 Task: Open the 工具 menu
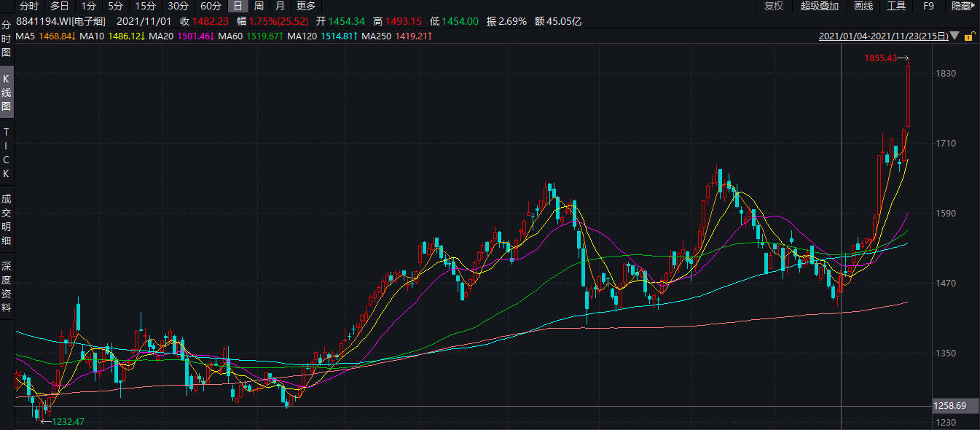click(x=896, y=6)
